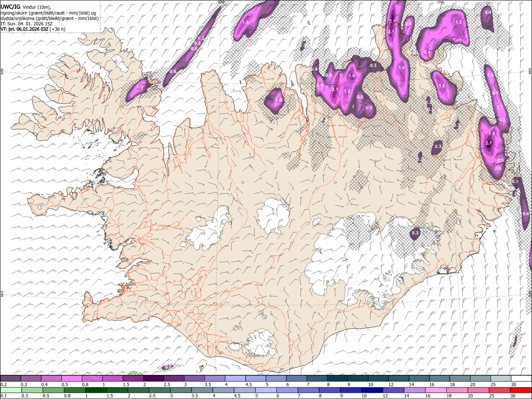Viewport: 532px width, 399px height.
Task: Click the initial time line 'IT: Sun. 04. 01. 2026 15Z'
Action: pos(27,24)
